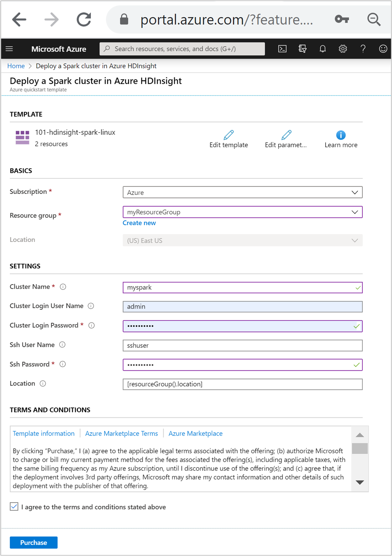Viewport: 392px width, 556px height.
Task: Open the Azure Cloud Shell icon
Action: point(282,49)
